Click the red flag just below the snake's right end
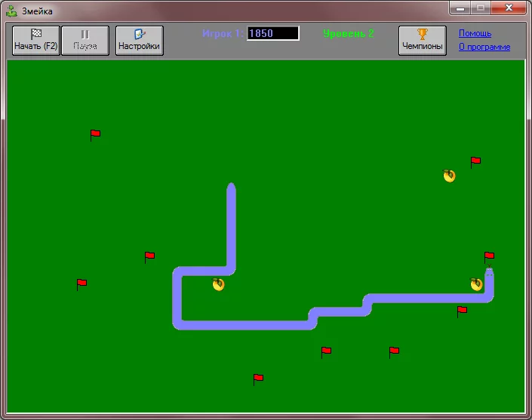Image resolution: width=532 pixels, height=420 pixels. [x=462, y=311]
